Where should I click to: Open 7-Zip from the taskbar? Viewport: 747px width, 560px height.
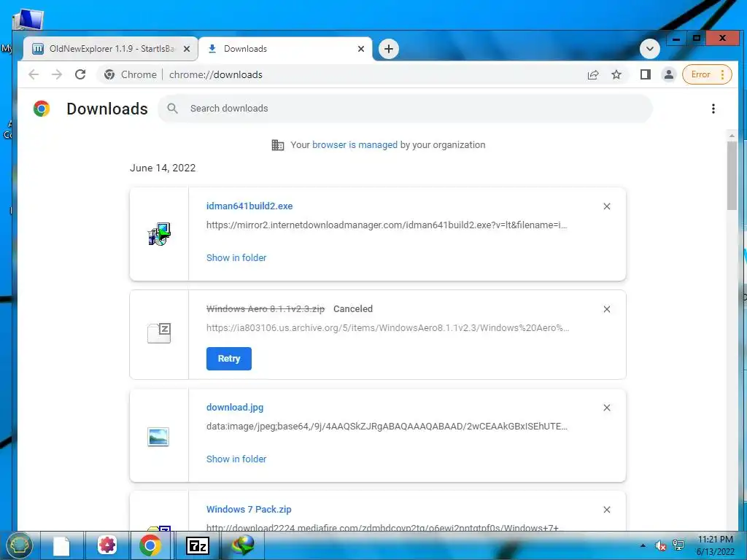click(x=197, y=545)
